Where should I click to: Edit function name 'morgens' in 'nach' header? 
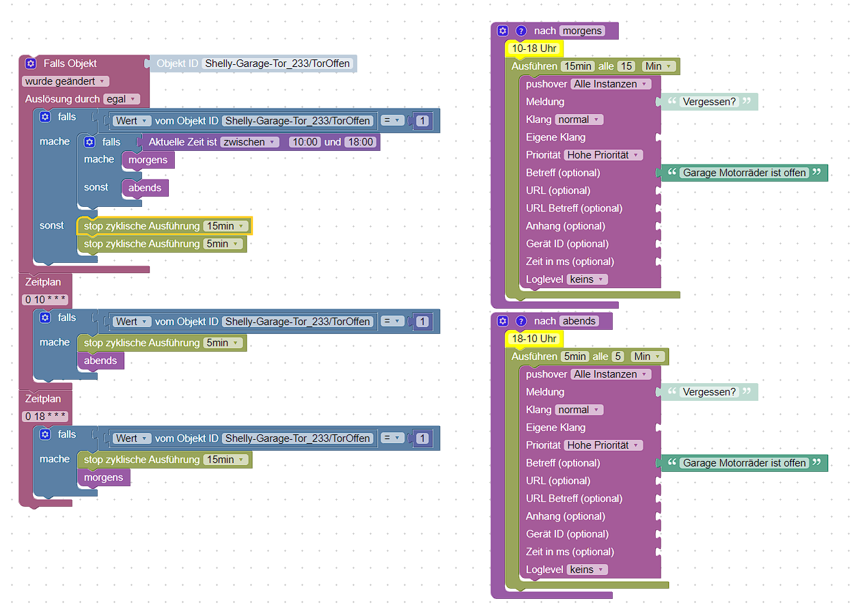(583, 31)
